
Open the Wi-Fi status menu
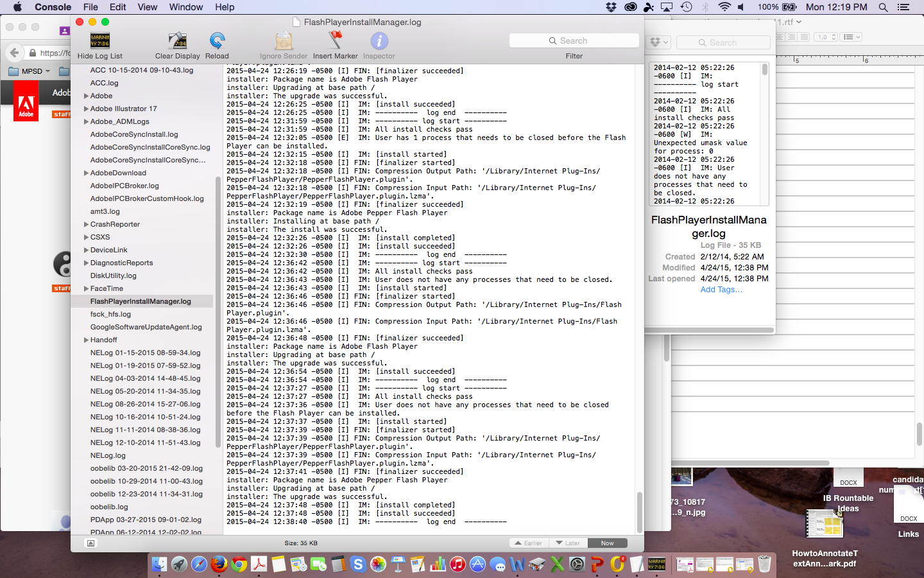pos(724,7)
